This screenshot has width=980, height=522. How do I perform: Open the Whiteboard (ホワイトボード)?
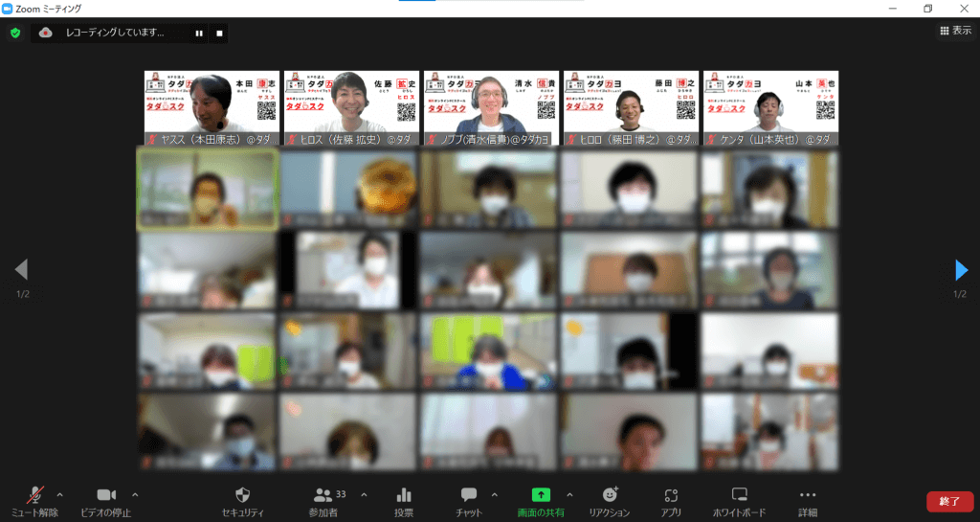point(739,501)
